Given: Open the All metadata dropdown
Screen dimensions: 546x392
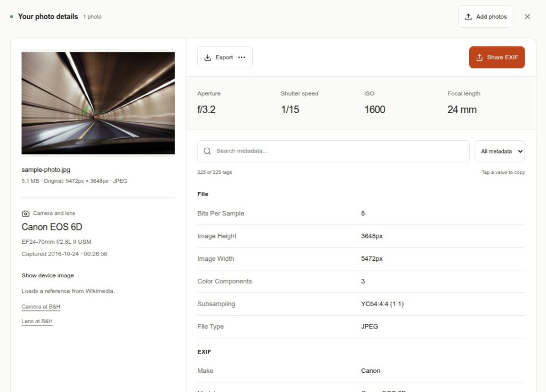Looking at the screenshot, I should point(499,151).
